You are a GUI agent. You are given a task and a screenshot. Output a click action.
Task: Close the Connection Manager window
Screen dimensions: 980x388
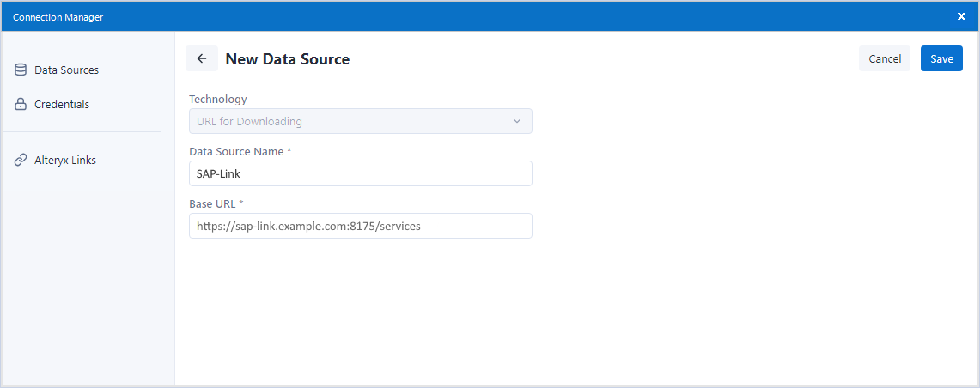coord(961,16)
